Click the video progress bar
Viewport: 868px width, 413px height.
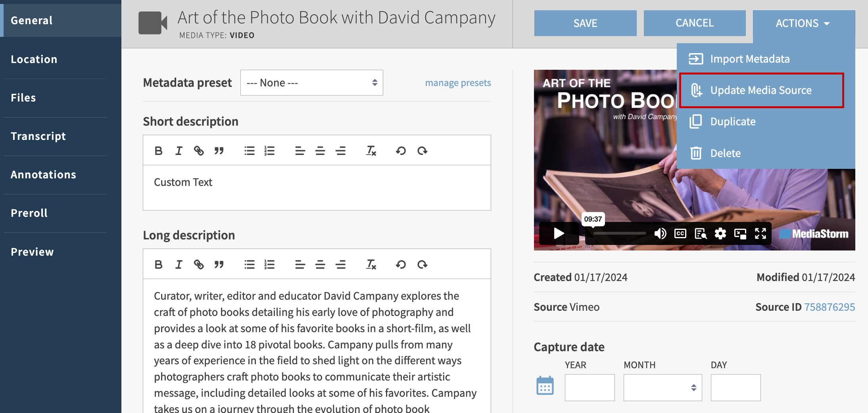tap(619, 233)
